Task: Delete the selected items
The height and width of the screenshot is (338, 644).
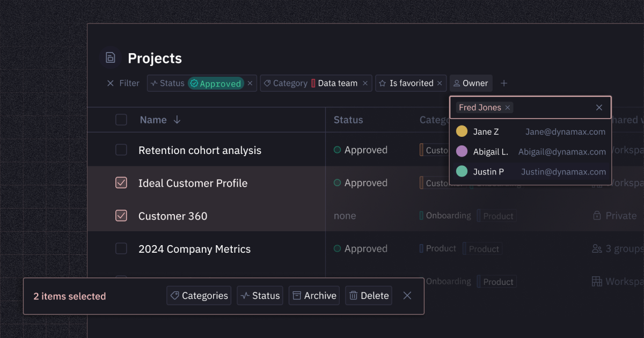Action: click(x=369, y=296)
